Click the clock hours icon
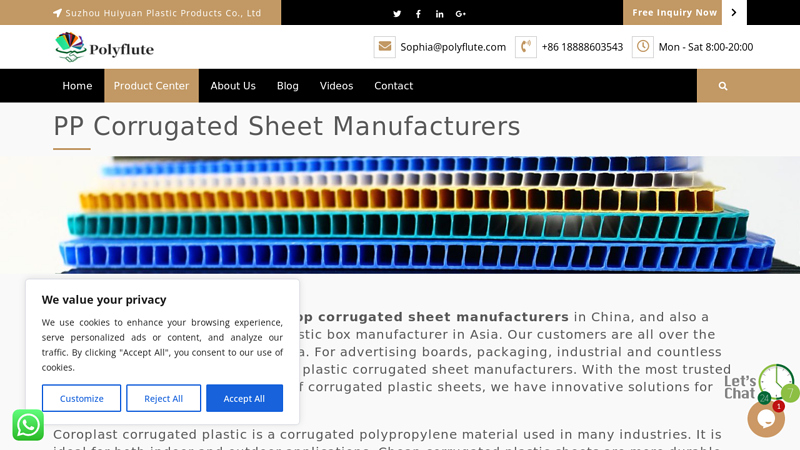 (x=643, y=47)
